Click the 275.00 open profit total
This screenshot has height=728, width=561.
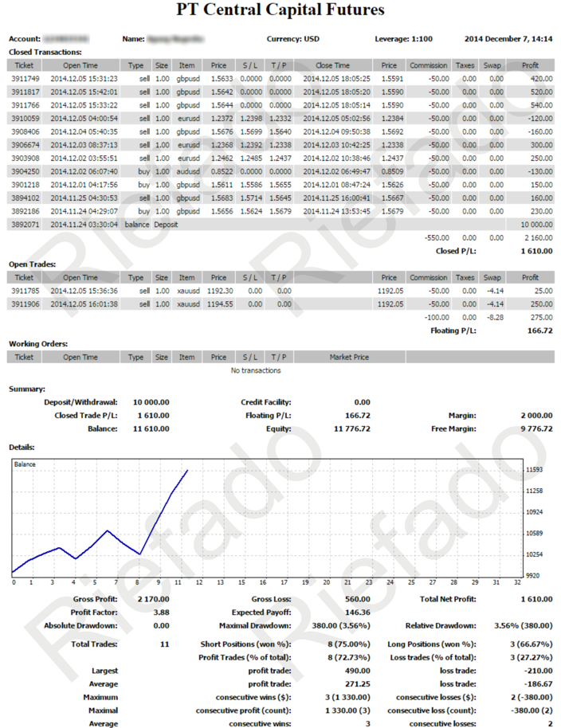tap(542, 318)
